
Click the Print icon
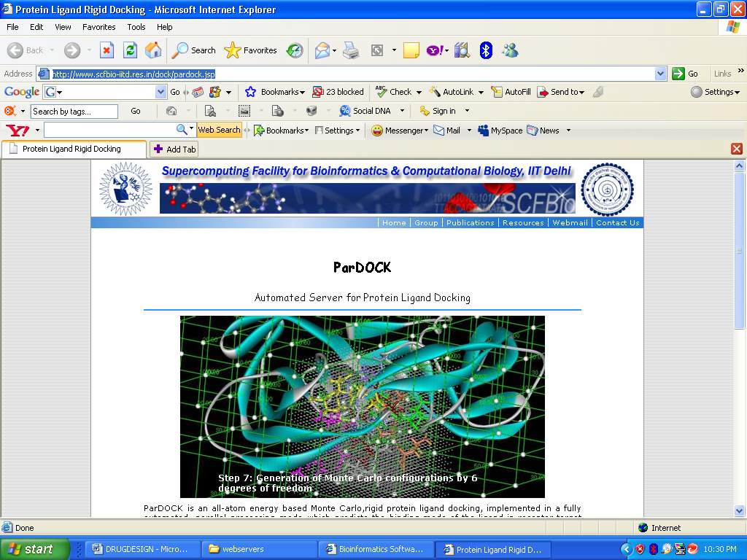click(x=351, y=50)
